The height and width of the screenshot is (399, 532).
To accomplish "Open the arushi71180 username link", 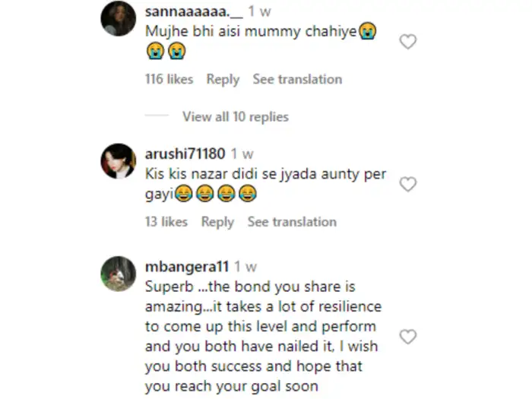I will [185, 154].
